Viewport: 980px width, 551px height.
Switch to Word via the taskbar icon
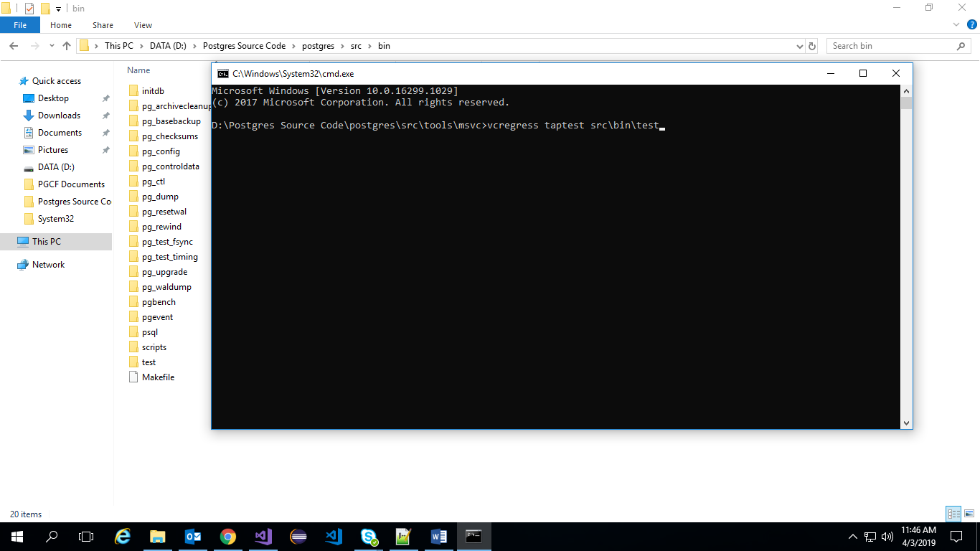(x=439, y=536)
